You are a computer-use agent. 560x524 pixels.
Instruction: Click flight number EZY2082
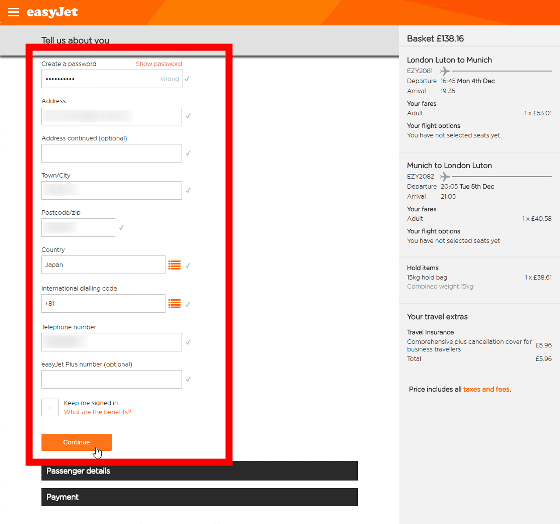(x=420, y=176)
